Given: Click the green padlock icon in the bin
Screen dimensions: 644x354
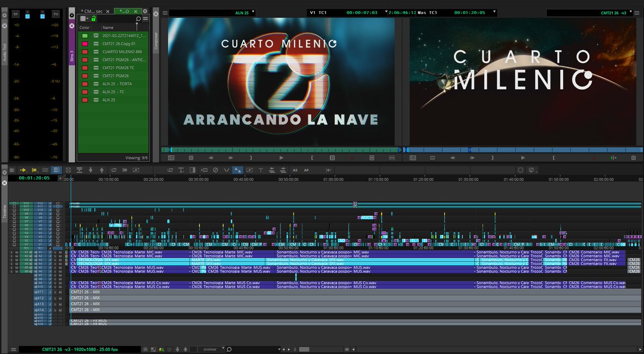Looking at the screenshot, I should (93, 19).
